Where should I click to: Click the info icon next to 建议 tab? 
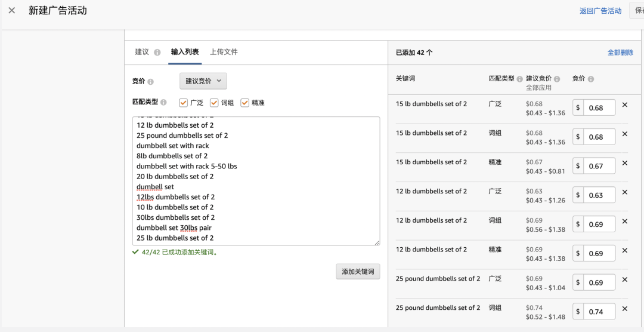[157, 53]
